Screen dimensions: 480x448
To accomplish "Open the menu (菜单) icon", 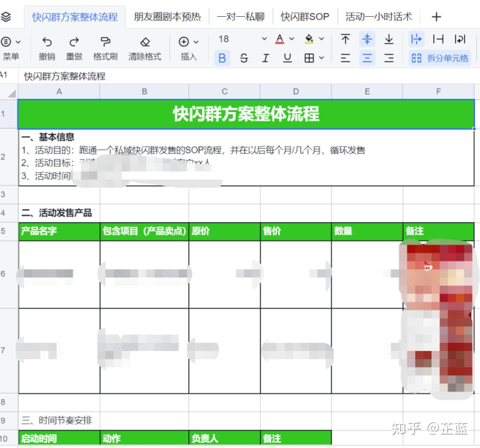I will [x=6, y=42].
